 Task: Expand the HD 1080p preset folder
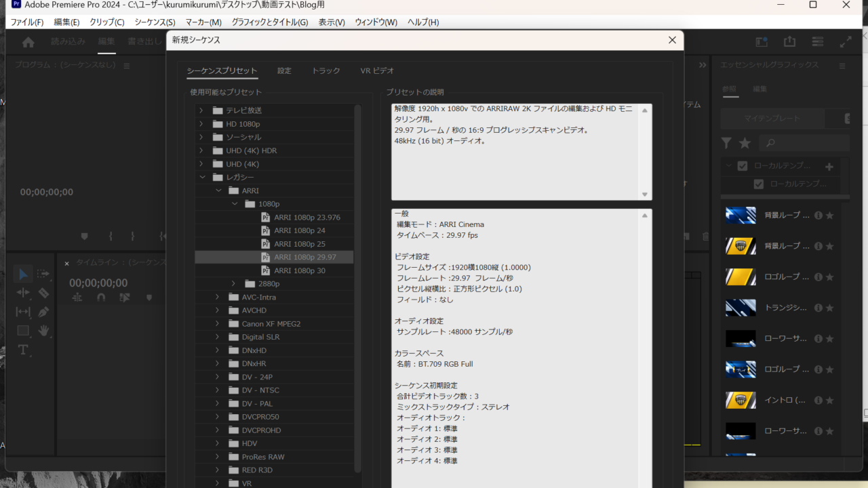pyautogui.click(x=201, y=124)
